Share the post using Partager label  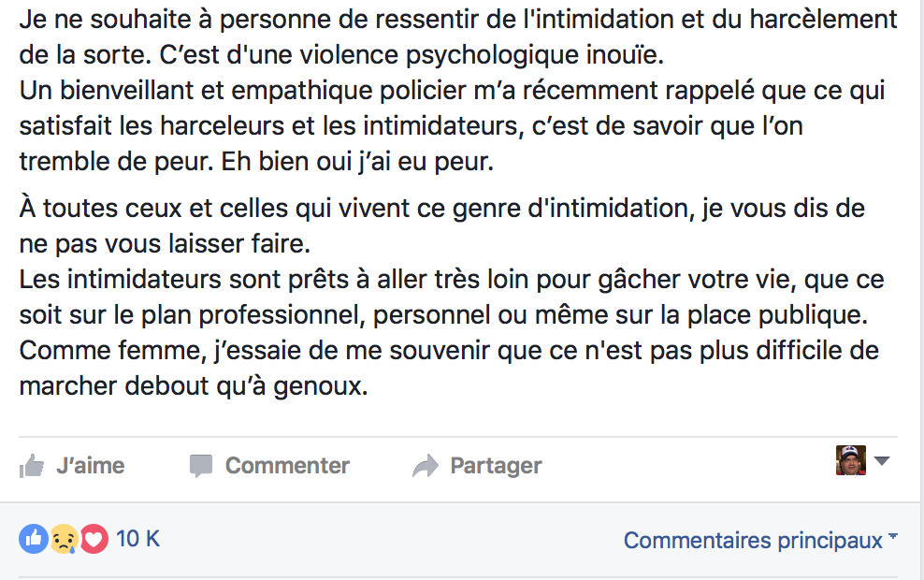(496, 466)
